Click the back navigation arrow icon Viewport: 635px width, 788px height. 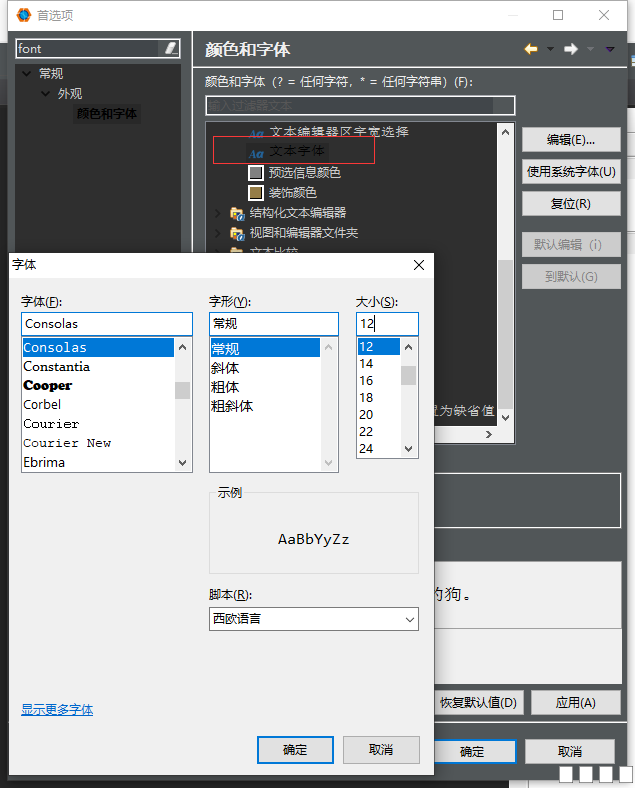click(531, 49)
